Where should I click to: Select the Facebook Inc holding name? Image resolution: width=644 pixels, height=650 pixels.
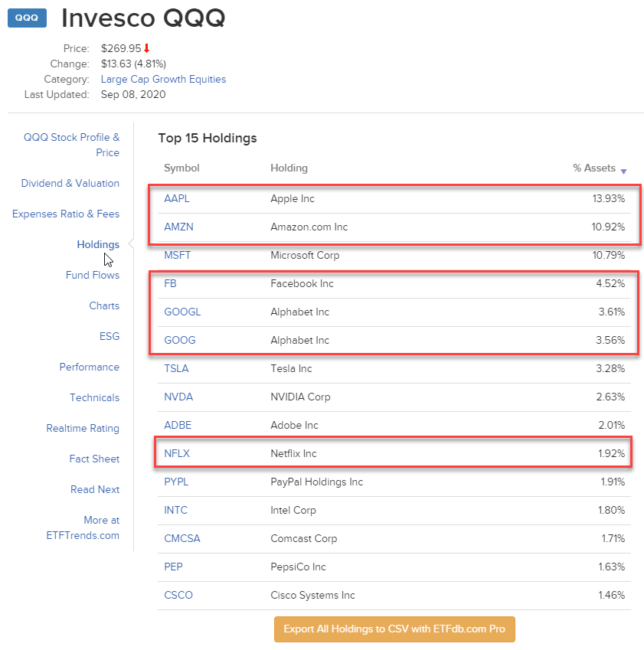click(x=302, y=283)
